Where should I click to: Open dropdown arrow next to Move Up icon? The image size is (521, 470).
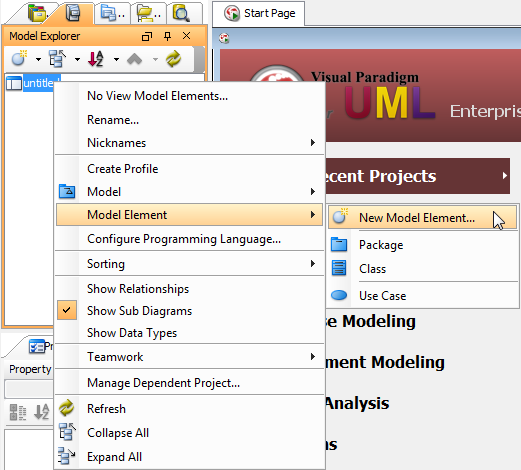(x=155, y=59)
